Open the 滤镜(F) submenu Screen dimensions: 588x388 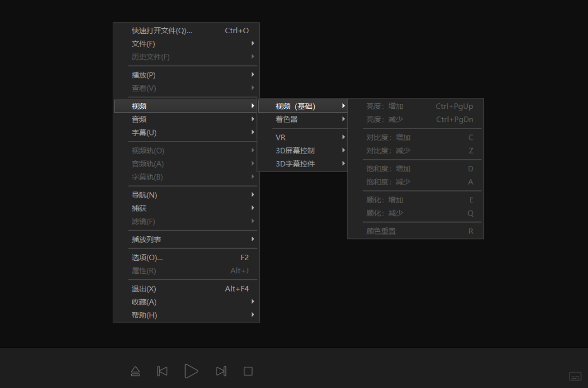pyautogui.click(x=186, y=221)
